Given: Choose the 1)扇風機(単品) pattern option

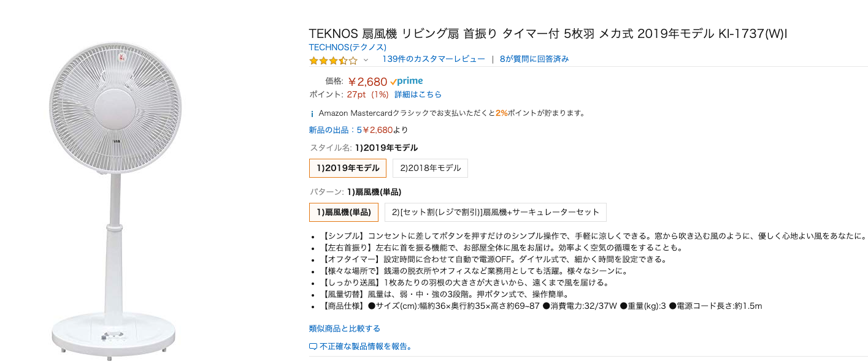Looking at the screenshot, I should coord(344,212).
